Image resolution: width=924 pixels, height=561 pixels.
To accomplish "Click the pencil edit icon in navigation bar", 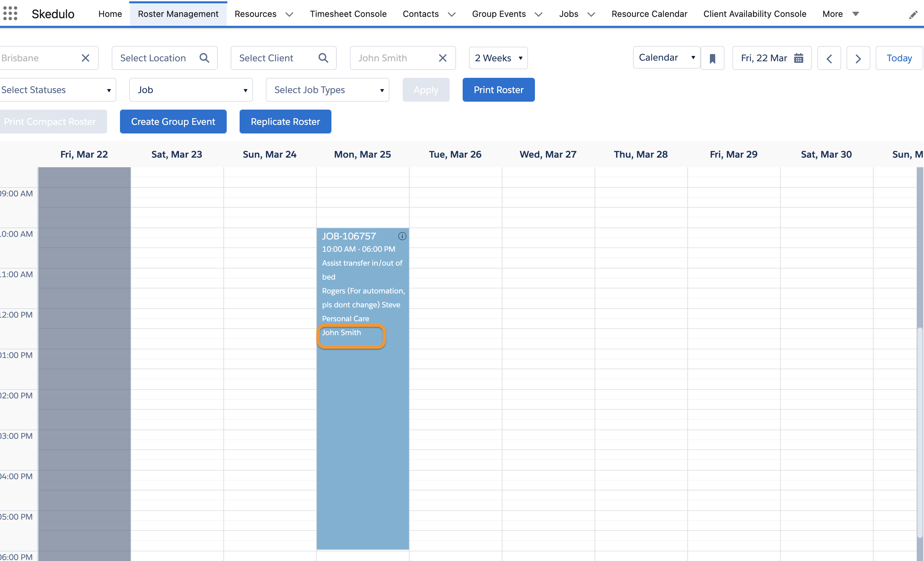I will (913, 15).
